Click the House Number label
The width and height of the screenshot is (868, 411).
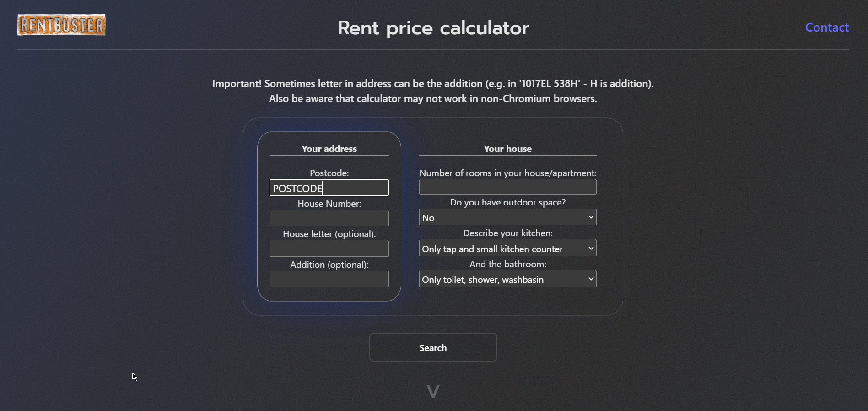tap(329, 204)
